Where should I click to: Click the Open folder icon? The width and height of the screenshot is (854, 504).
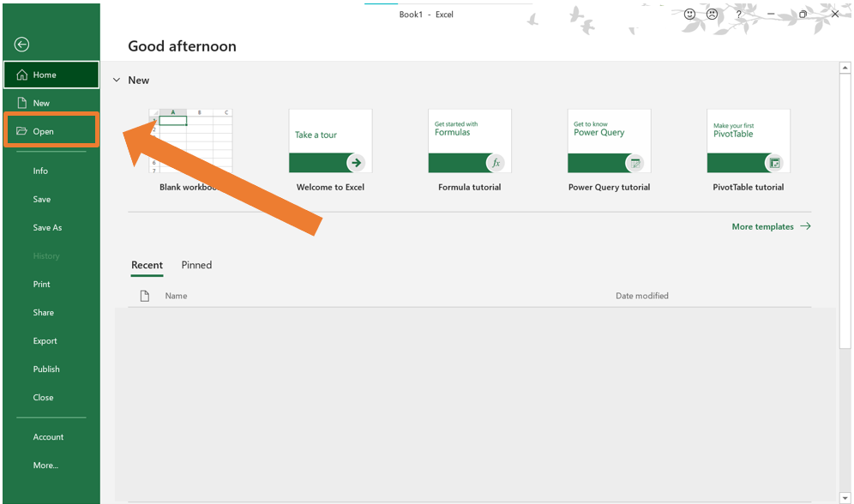[x=21, y=131]
